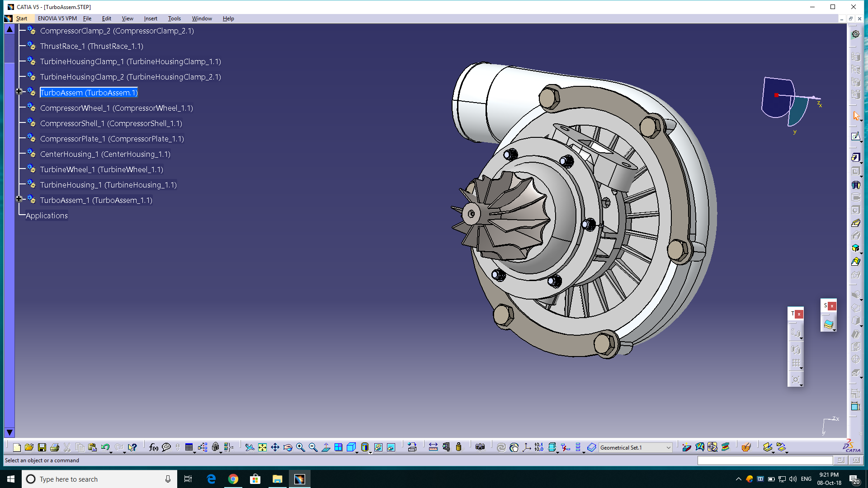Open the Geometrical Set.1 dropdown
This screenshot has height=488, width=868.
pyautogui.click(x=668, y=447)
